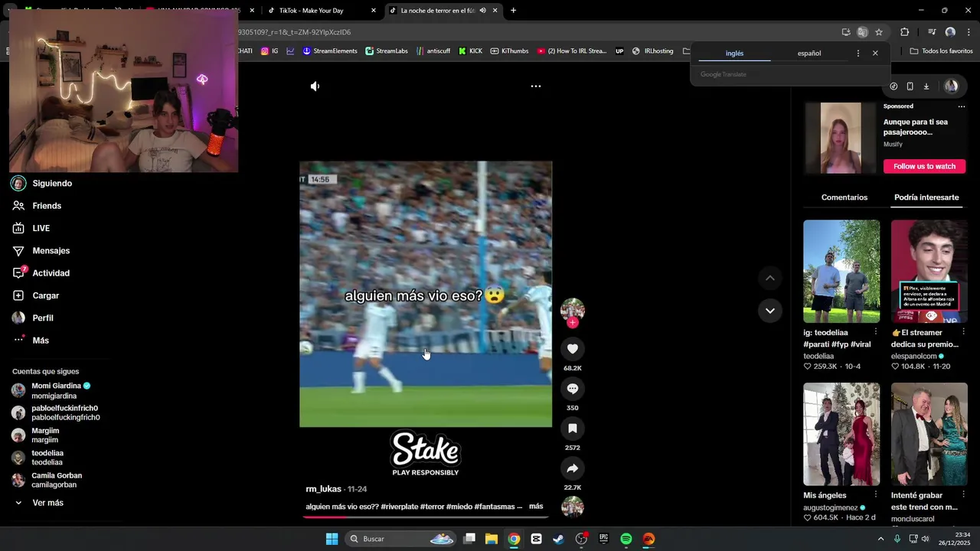
Task: Close the Google Translate popup
Action: [875, 54]
